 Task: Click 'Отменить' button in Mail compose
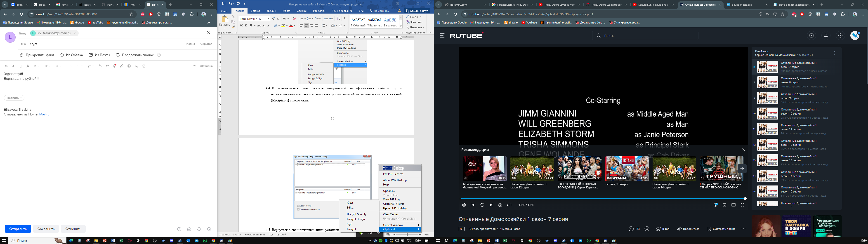73,229
